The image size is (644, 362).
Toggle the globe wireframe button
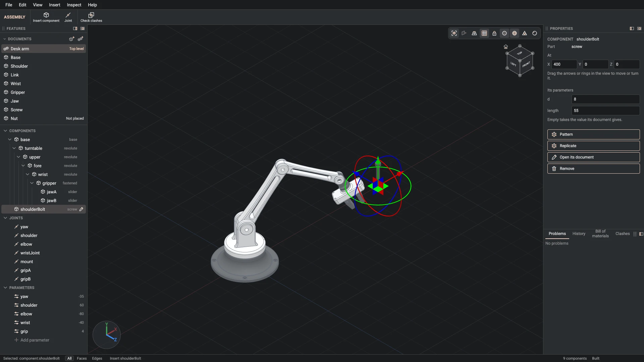515,33
